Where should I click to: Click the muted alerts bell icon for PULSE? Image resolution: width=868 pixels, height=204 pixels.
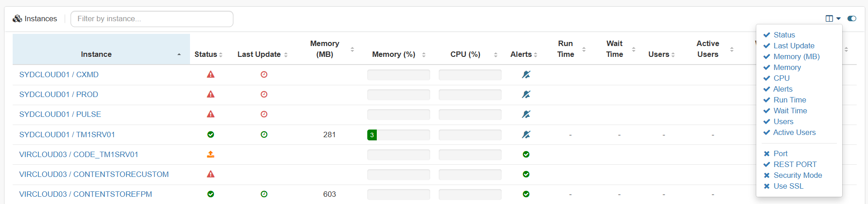[526, 114]
